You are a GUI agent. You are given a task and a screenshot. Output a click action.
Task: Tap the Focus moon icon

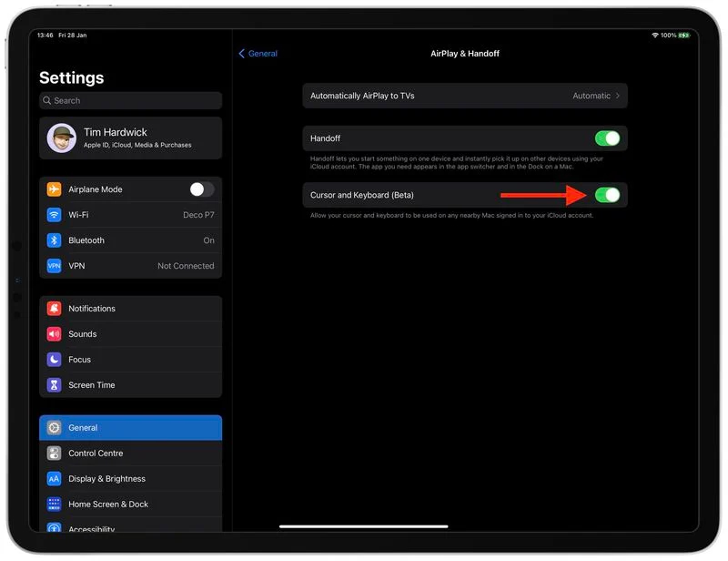54,360
